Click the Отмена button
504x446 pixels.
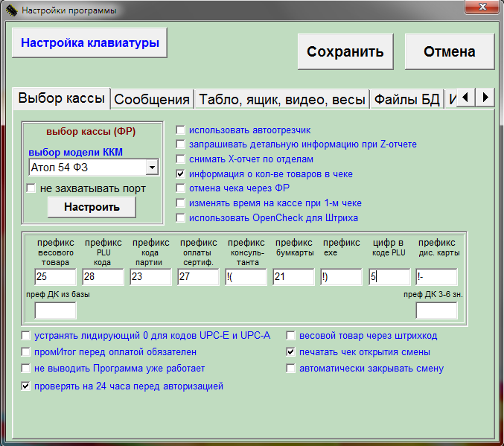tap(450, 51)
